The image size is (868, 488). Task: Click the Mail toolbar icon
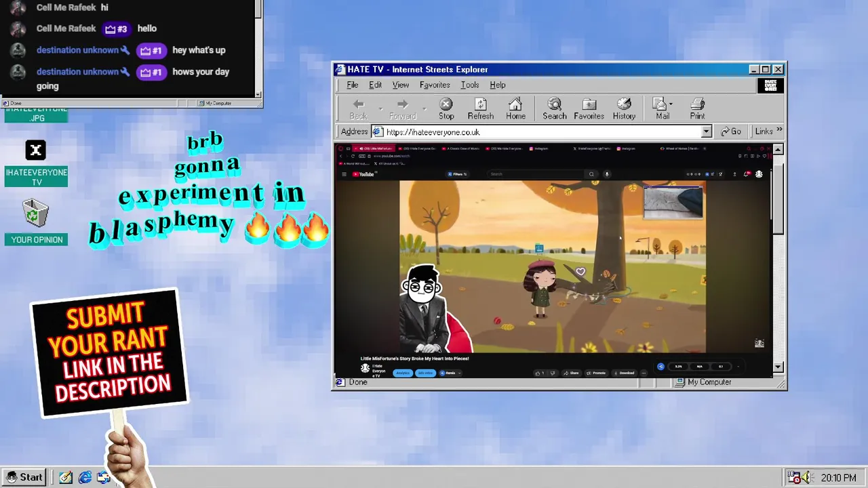[659, 104]
